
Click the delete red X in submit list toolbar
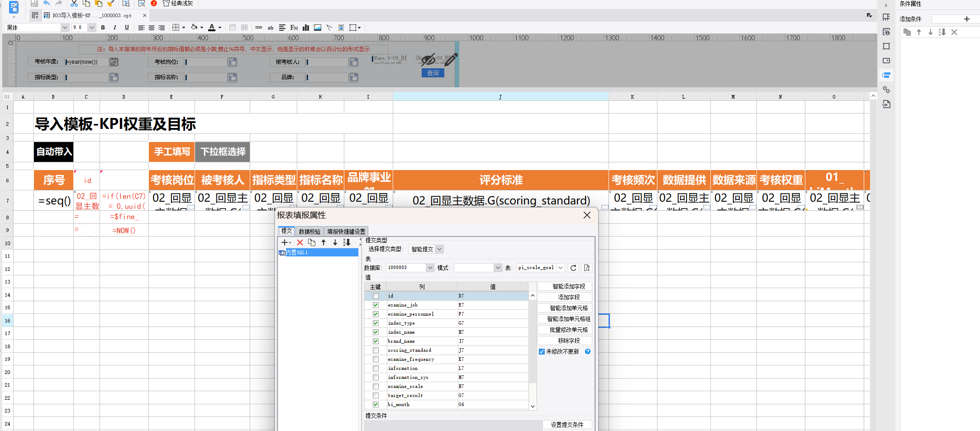point(300,242)
